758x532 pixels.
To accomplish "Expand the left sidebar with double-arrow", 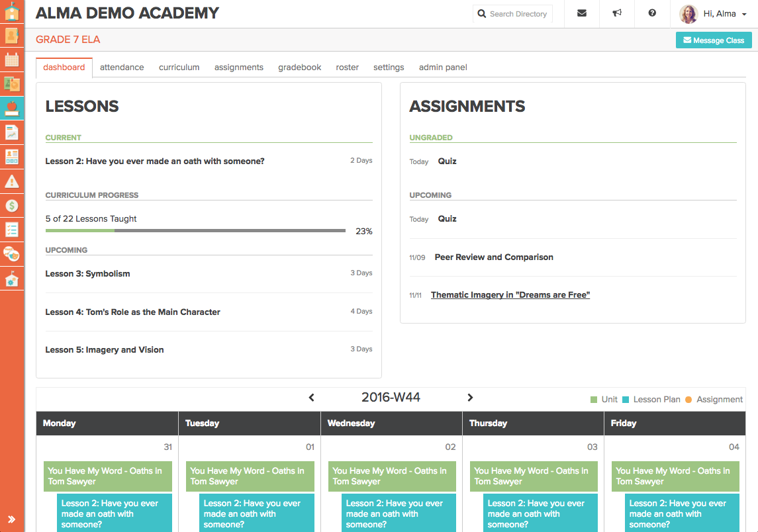I will point(12,519).
